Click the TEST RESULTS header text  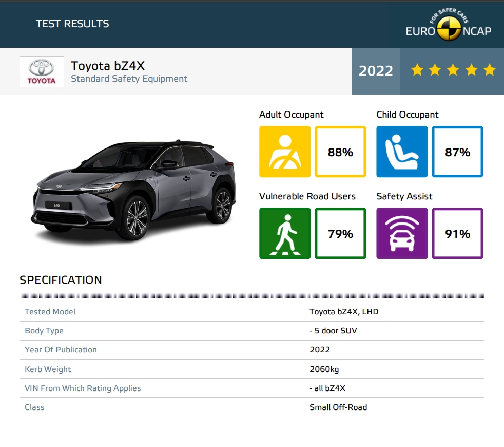pos(72,24)
